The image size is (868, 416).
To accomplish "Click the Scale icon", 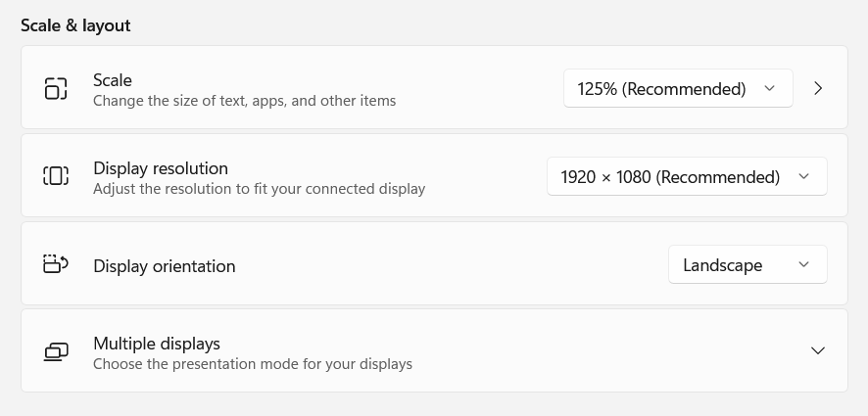I will pos(56,88).
